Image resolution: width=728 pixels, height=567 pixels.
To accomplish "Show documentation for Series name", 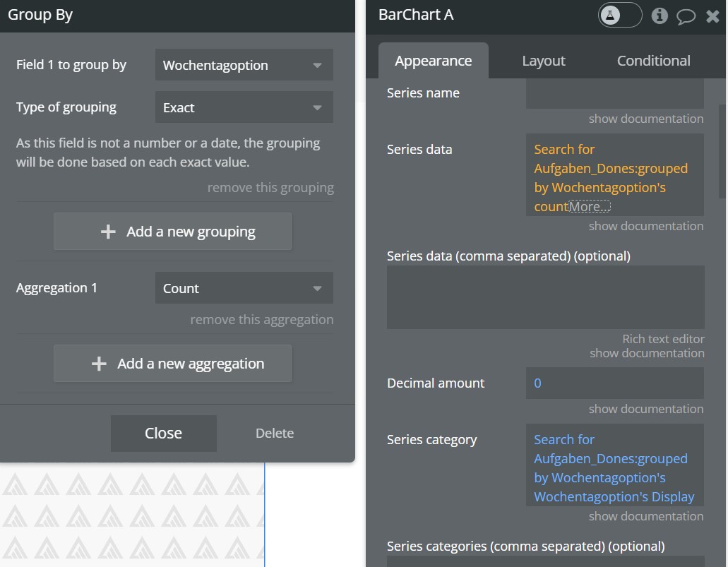I will (x=646, y=119).
